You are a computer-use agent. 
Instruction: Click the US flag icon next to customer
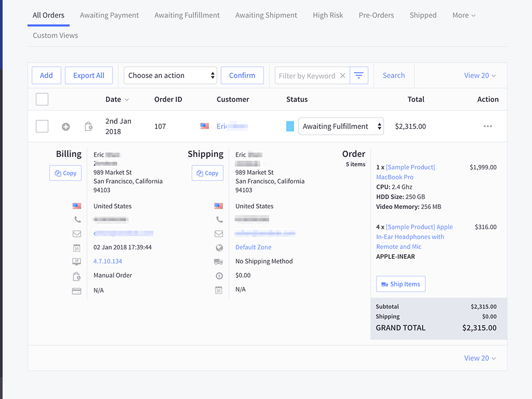(205, 126)
